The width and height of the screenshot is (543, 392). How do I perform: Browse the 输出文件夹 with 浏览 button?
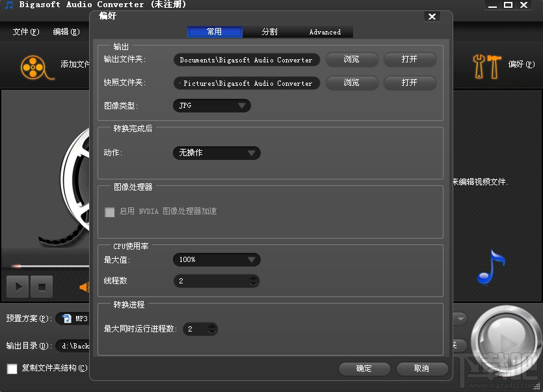point(352,59)
